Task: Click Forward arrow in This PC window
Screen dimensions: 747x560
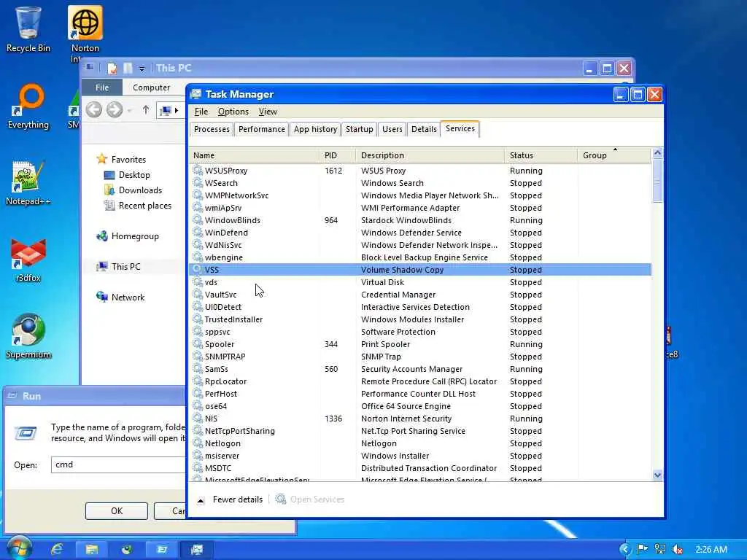Action: 115,110
